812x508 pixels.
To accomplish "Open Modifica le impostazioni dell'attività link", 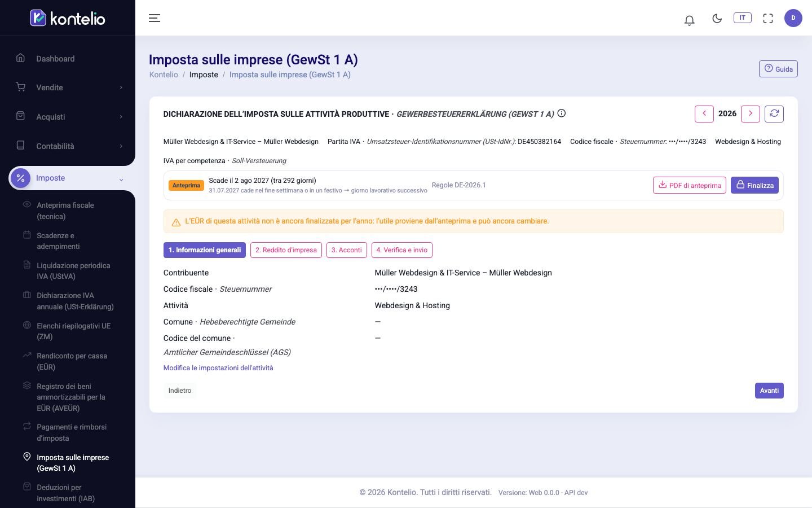I will point(218,367).
